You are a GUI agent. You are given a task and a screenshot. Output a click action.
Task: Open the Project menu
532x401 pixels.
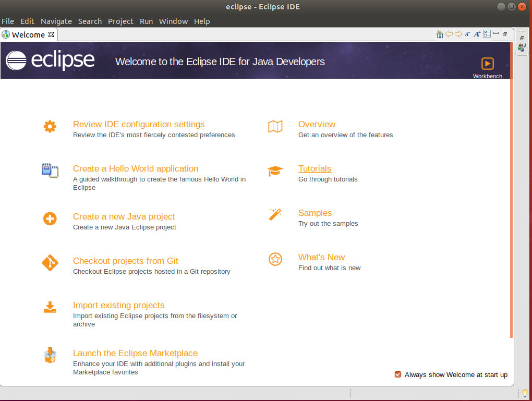(121, 21)
